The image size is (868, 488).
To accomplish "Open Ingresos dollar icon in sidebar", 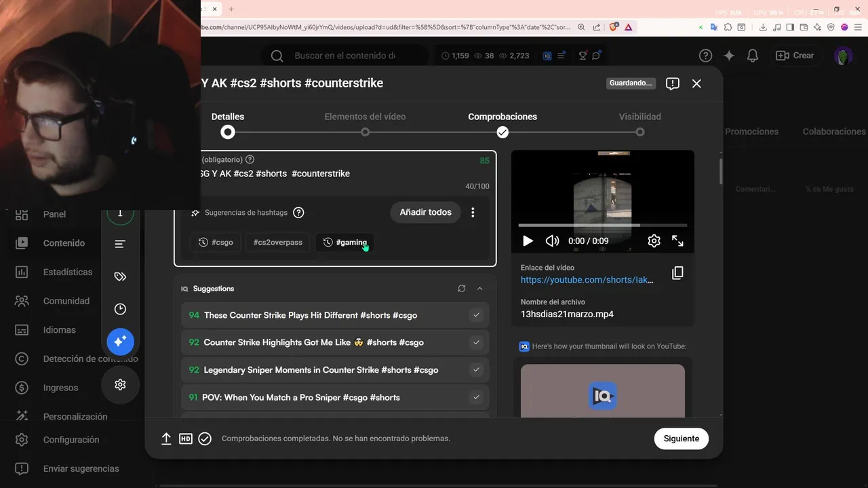I will 22,388.
